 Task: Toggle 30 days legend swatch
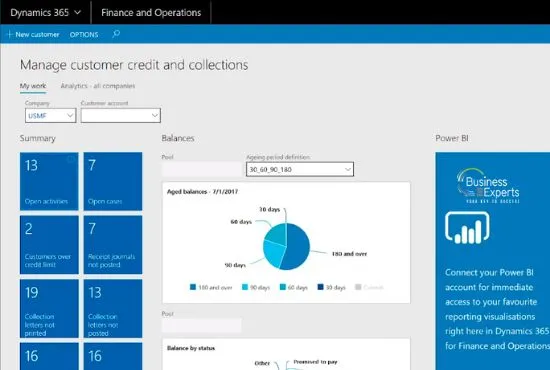click(x=320, y=287)
